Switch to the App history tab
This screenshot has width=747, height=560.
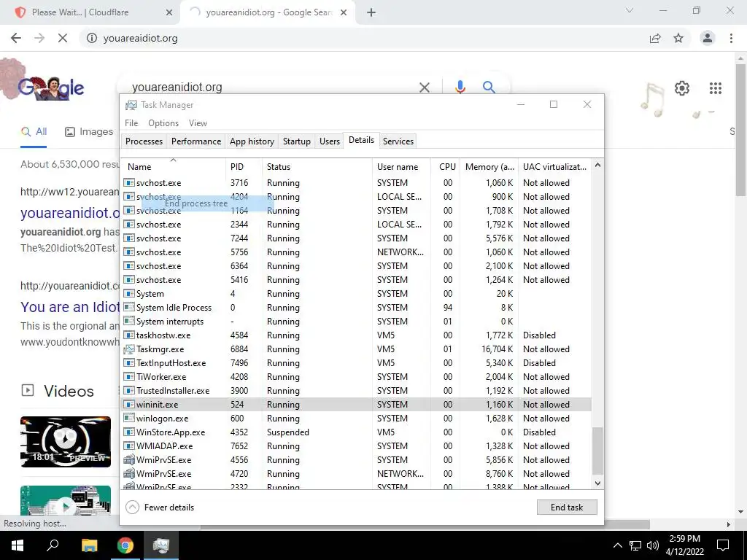coord(252,141)
